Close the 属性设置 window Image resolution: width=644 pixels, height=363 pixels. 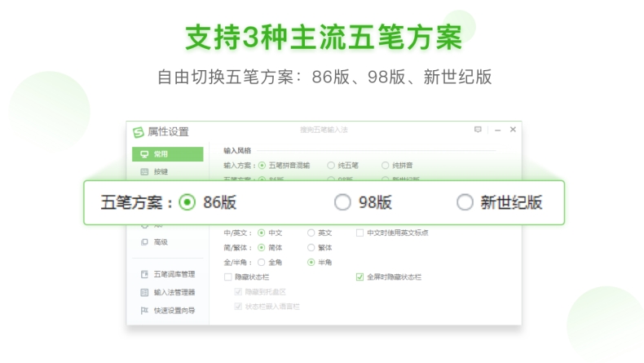pos(513,130)
